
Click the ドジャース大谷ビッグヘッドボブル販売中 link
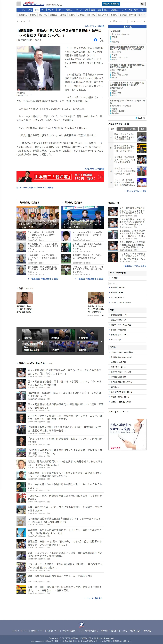37,187
